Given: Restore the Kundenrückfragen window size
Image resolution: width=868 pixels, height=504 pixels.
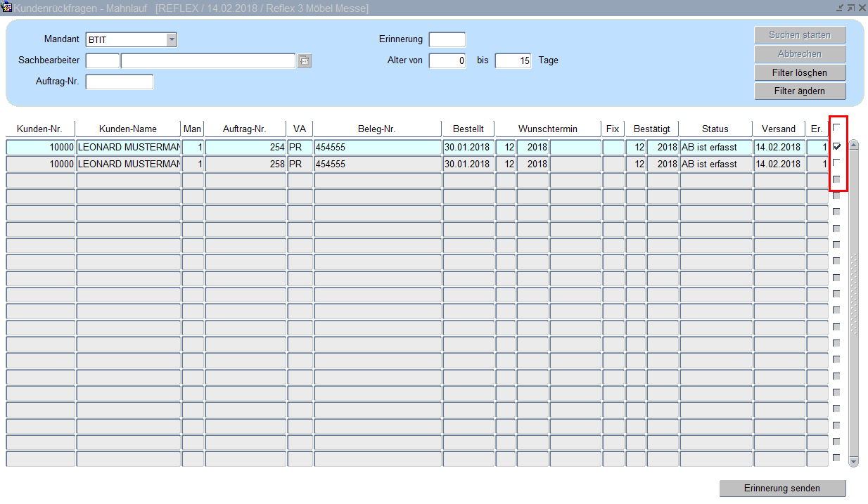Looking at the screenshot, I should pyautogui.click(x=850, y=8).
